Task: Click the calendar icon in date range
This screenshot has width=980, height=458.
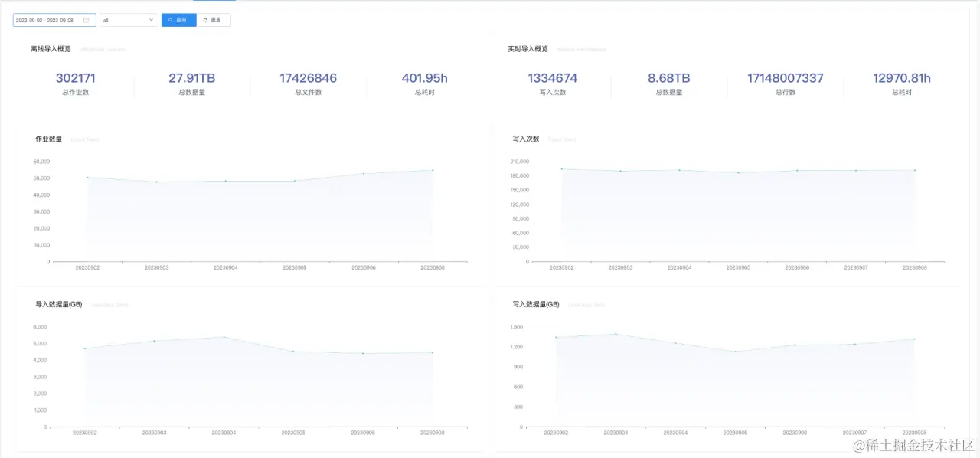Action: coord(87,20)
